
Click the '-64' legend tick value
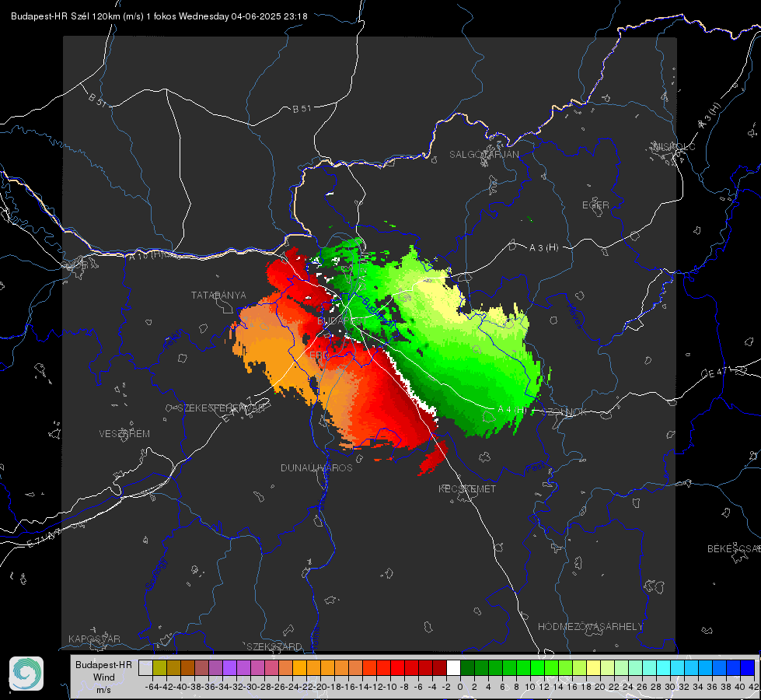152,687
